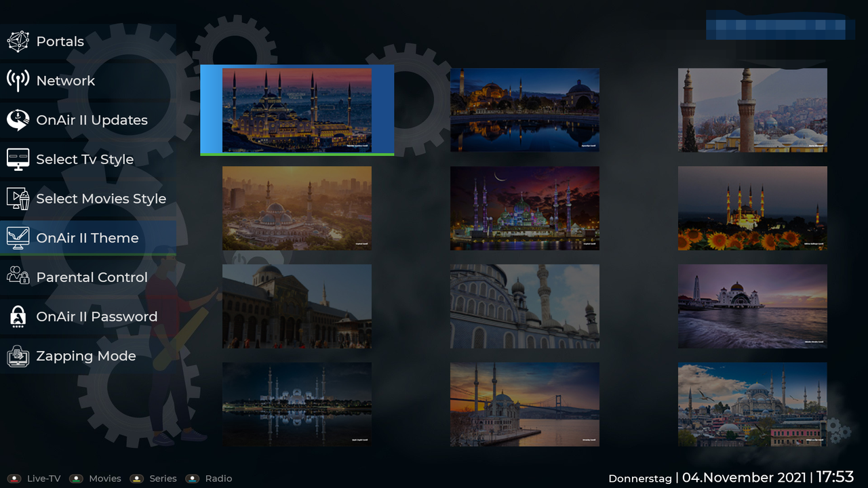Click the Portals network globe icon

(18, 41)
